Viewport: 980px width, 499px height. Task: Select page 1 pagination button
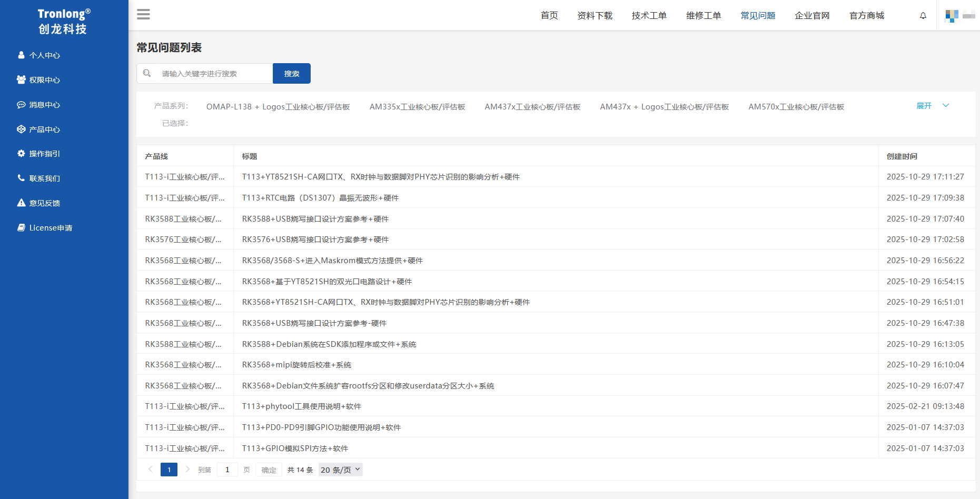[x=169, y=470]
